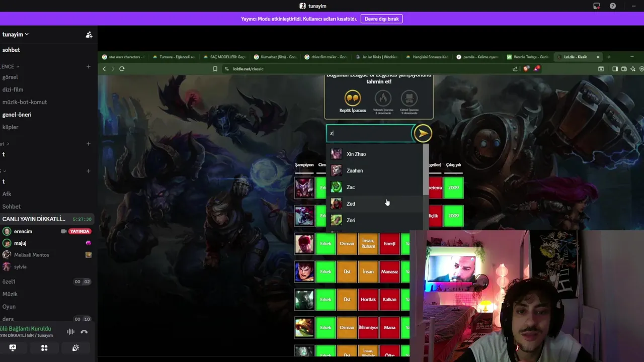Pick Zeri from the champion suggestions

click(375, 220)
